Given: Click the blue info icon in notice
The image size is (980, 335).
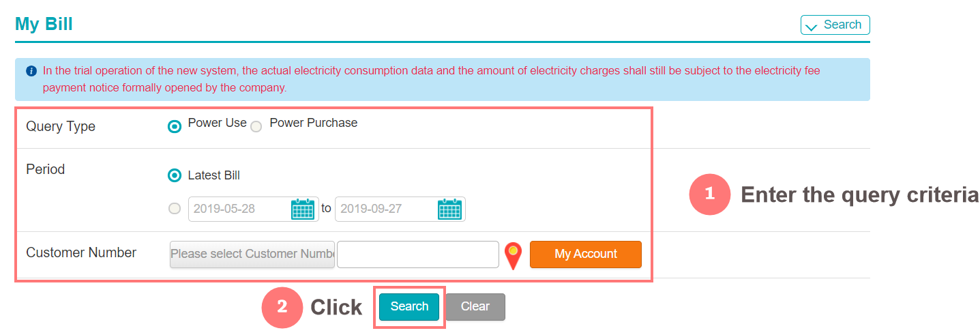Looking at the screenshot, I should (x=31, y=71).
